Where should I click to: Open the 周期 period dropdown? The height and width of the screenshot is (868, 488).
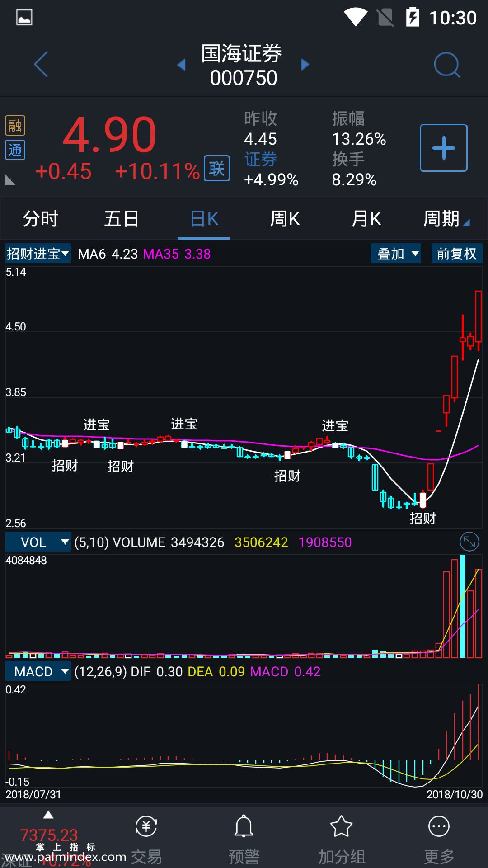tap(446, 219)
